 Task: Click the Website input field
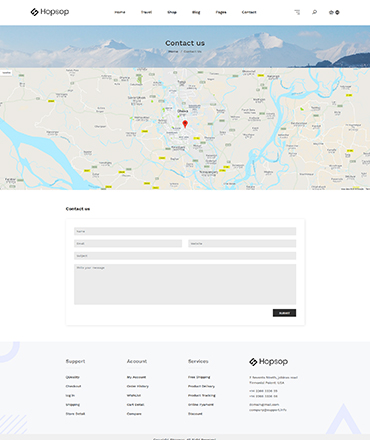tap(242, 244)
